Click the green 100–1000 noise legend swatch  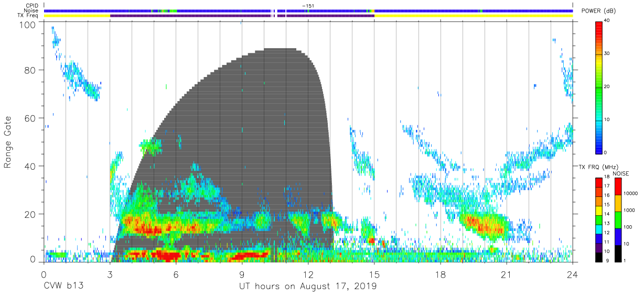coord(618,219)
